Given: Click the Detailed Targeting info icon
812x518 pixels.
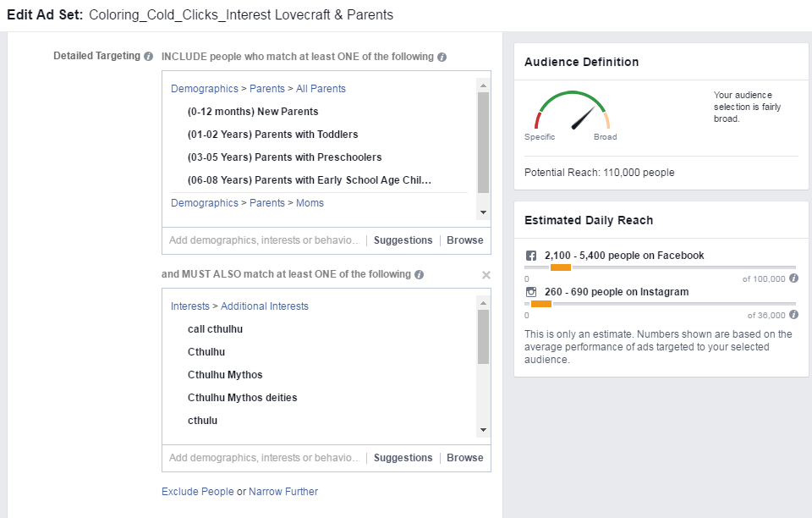Looking at the screenshot, I should click(149, 57).
